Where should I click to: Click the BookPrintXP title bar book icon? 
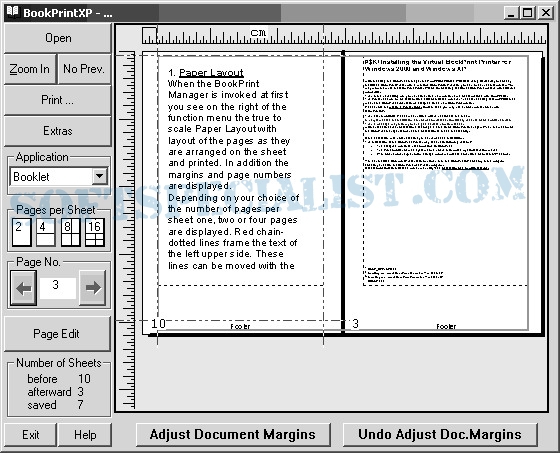click(x=12, y=12)
